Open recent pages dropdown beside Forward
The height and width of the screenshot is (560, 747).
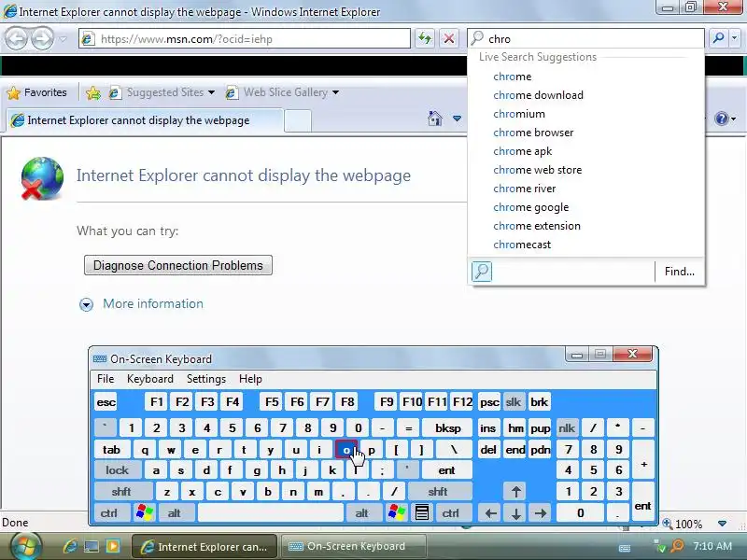(63, 39)
